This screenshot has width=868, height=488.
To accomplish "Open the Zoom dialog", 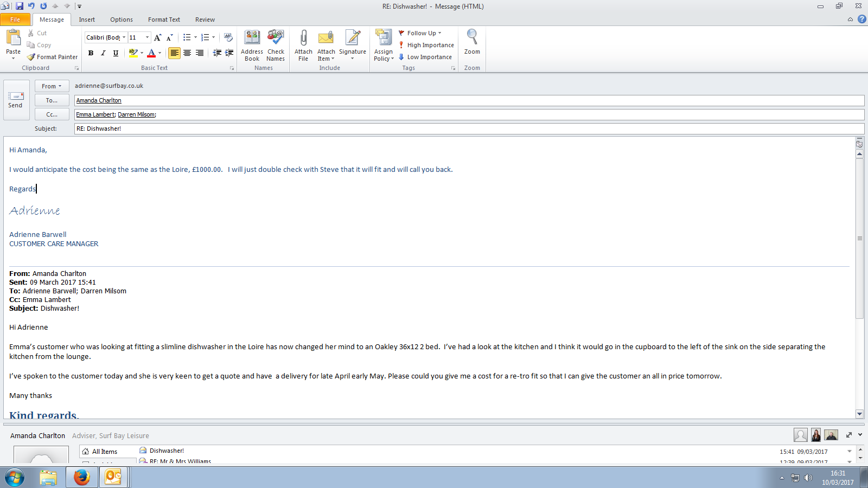I will click(472, 42).
